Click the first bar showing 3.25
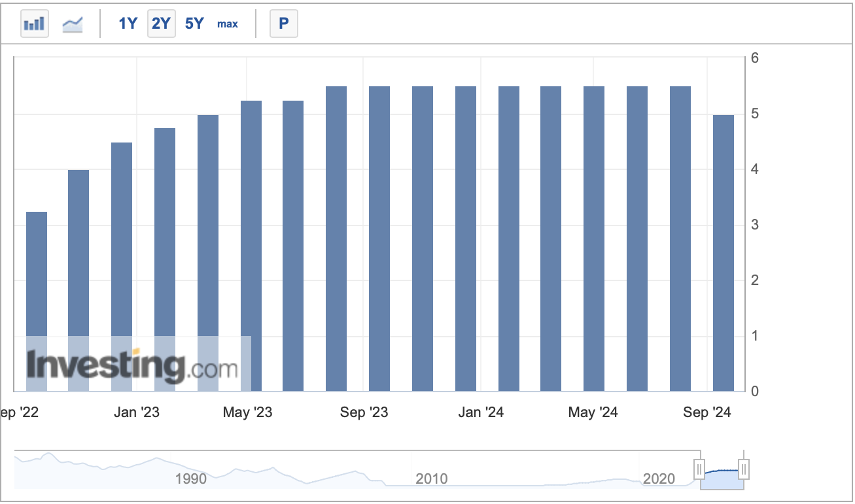The image size is (855, 504). pos(37,301)
